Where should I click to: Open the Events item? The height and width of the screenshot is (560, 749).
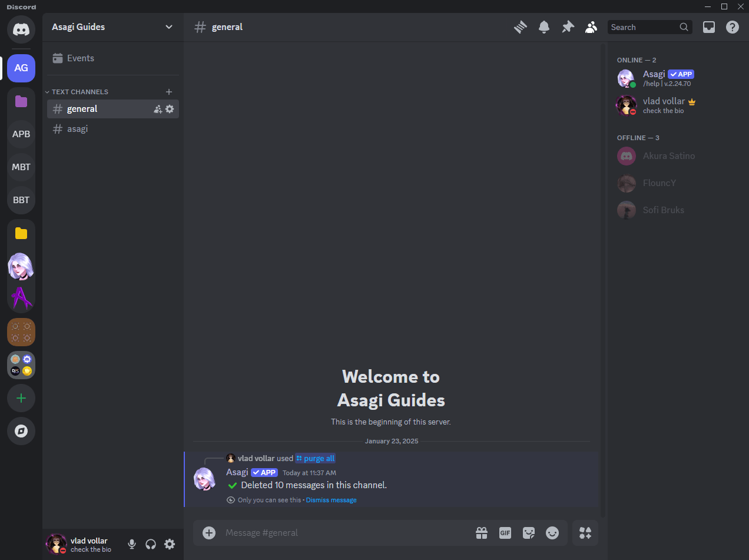pos(113,58)
